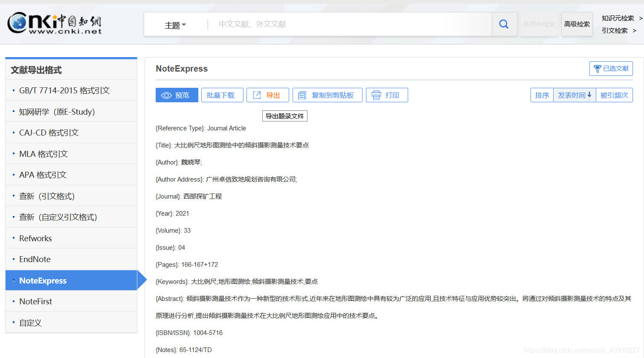Select GB/T 7714-2015 格式引文 format
Screen dimensions: 644x358
click(71, 90)
